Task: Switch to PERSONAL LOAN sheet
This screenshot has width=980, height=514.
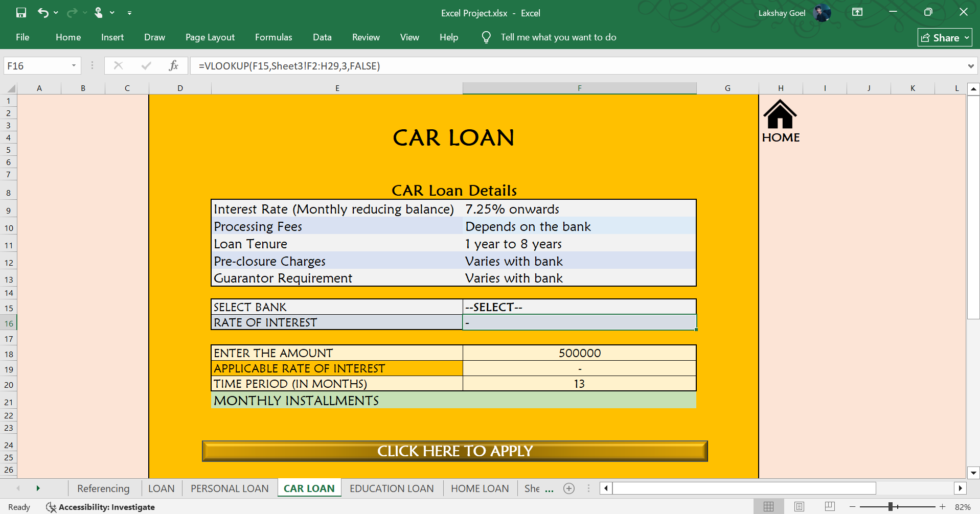Action: pyautogui.click(x=230, y=488)
